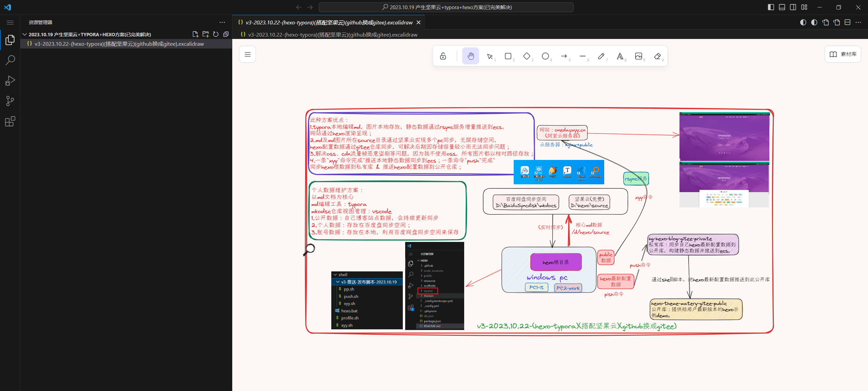The width and height of the screenshot is (868, 391).
Task: Open VS Code main hamburger menu
Action: (10, 22)
